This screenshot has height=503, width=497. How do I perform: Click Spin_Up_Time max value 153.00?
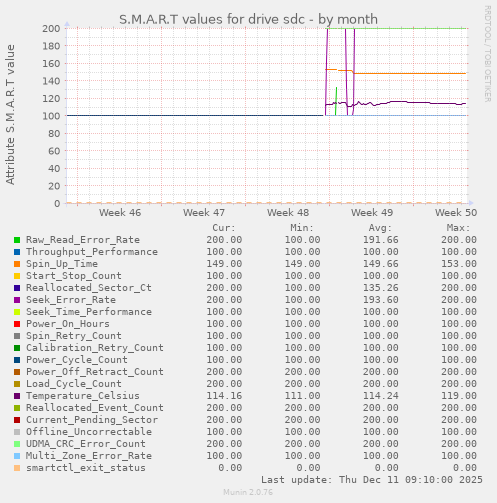(459, 264)
